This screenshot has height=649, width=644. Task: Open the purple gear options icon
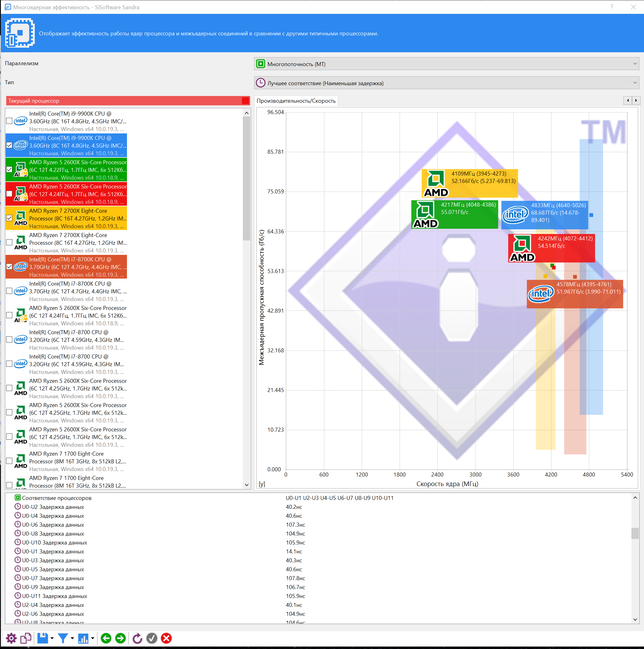click(11, 638)
